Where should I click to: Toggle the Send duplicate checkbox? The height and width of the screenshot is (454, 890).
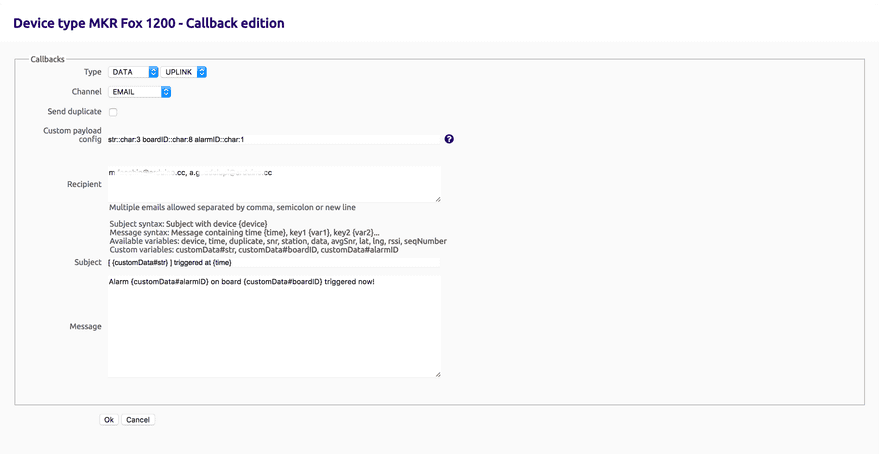point(113,112)
